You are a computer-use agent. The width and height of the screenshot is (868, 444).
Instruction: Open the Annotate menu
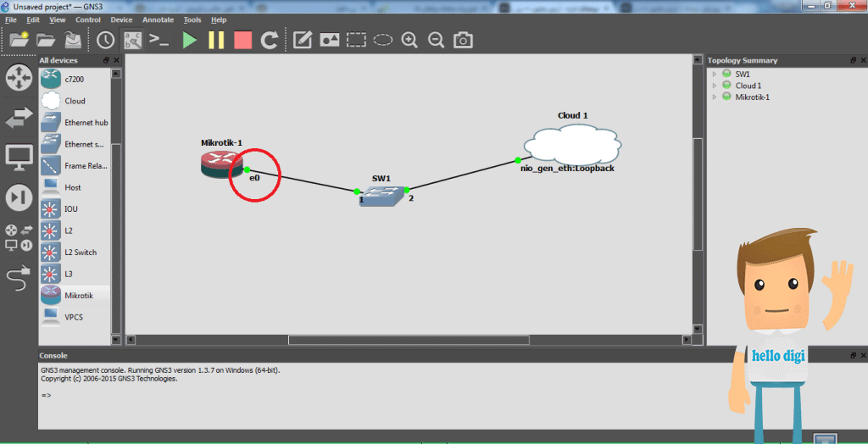[x=159, y=19]
